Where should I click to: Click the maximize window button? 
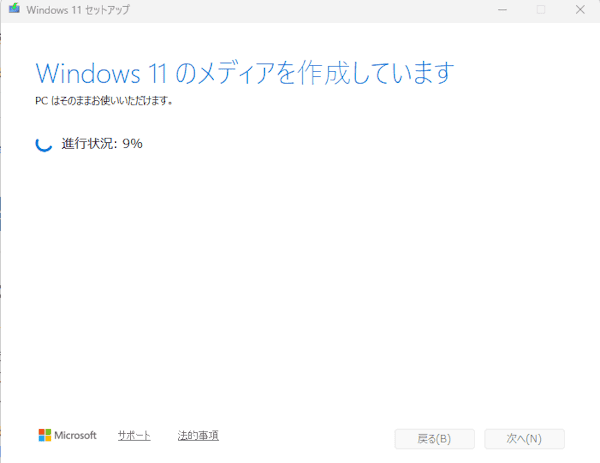click(541, 10)
